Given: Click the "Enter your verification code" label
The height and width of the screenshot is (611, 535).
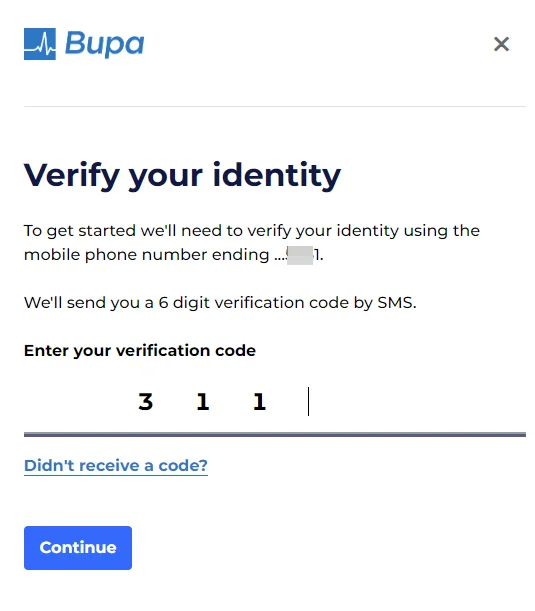Looking at the screenshot, I should click(140, 351).
